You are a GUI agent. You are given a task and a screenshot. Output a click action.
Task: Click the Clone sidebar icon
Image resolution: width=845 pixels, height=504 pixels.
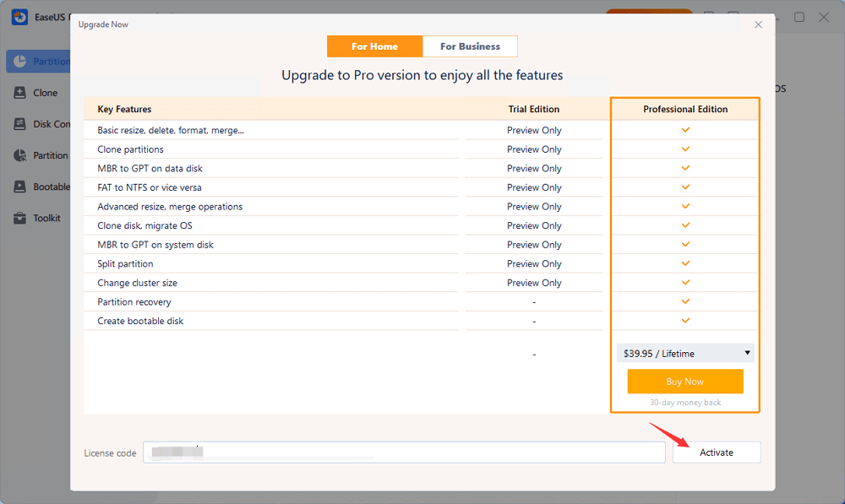pyautogui.click(x=20, y=93)
